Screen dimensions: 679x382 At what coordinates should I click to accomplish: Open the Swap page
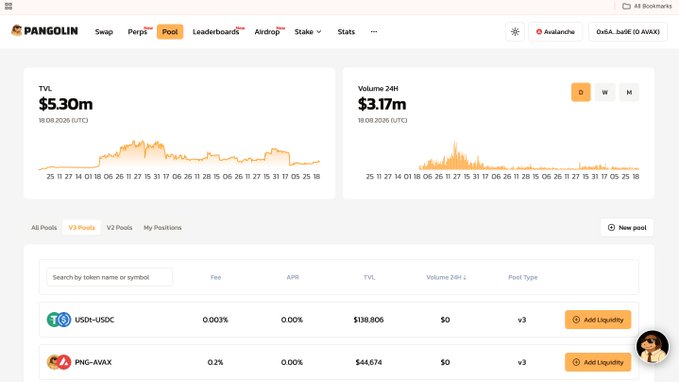pos(104,32)
